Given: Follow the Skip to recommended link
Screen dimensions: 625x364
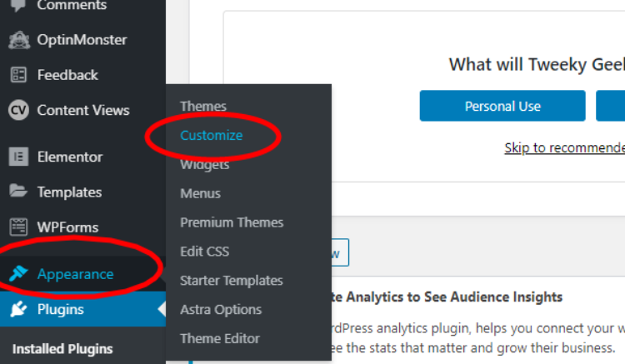Looking at the screenshot, I should [x=564, y=147].
